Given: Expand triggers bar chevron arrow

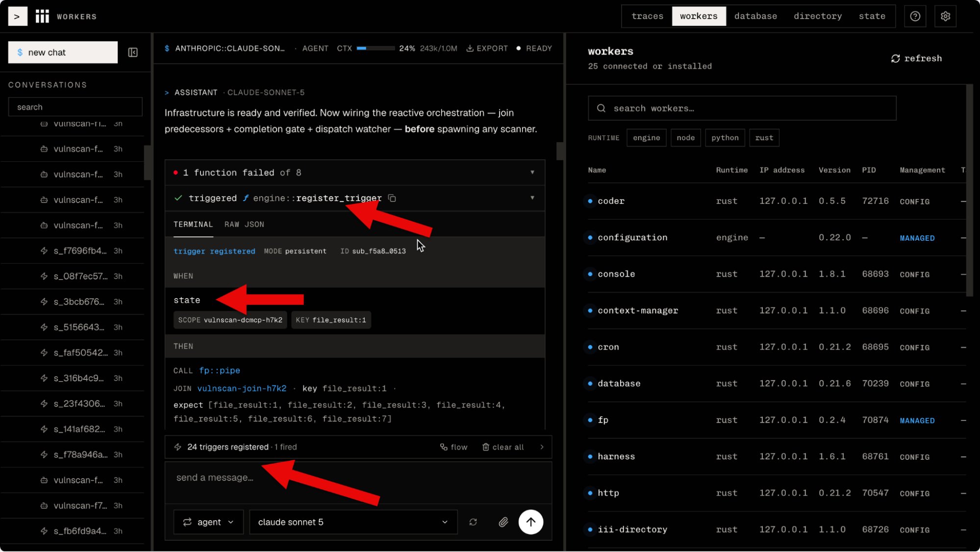Looking at the screenshot, I should pyautogui.click(x=542, y=447).
